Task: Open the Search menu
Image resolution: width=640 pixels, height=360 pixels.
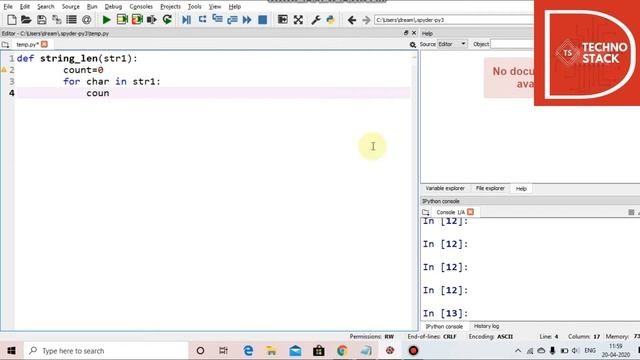Action: [46, 7]
